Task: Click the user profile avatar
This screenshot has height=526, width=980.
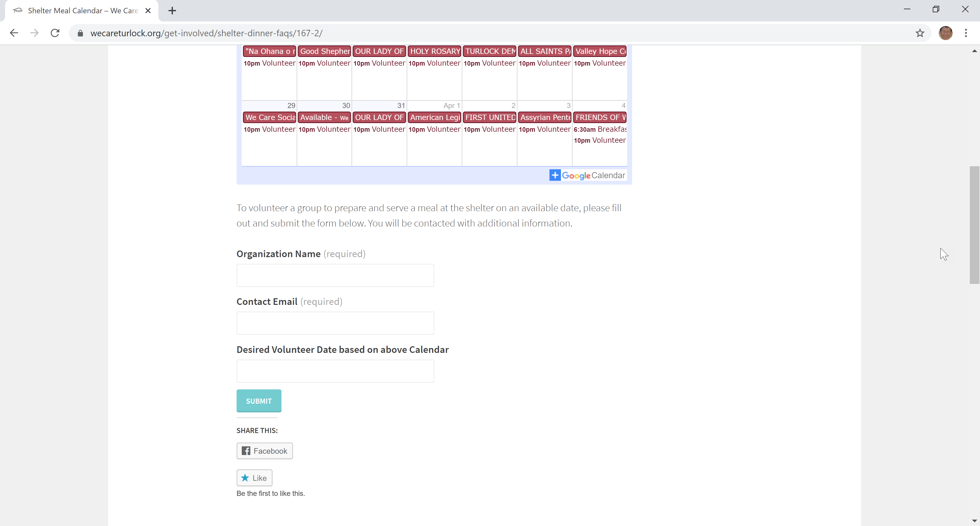Action: click(x=945, y=33)
